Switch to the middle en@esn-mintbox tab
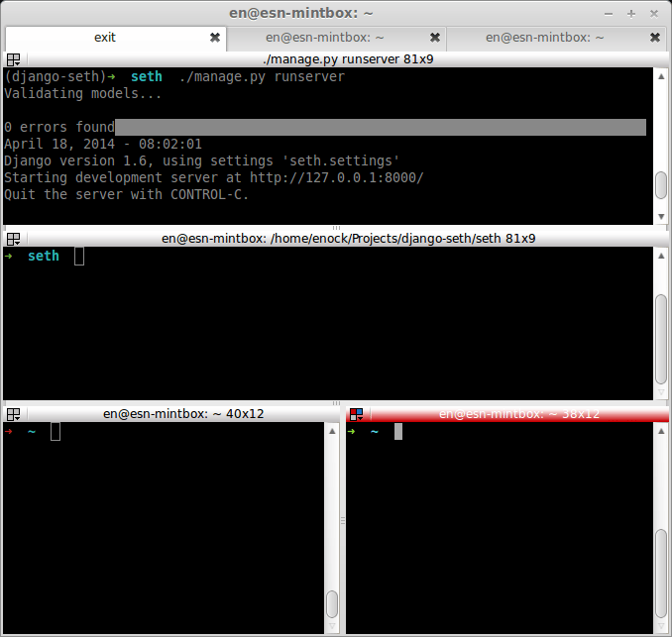Viewport: 672px width, 637px height. coord(324,38)
